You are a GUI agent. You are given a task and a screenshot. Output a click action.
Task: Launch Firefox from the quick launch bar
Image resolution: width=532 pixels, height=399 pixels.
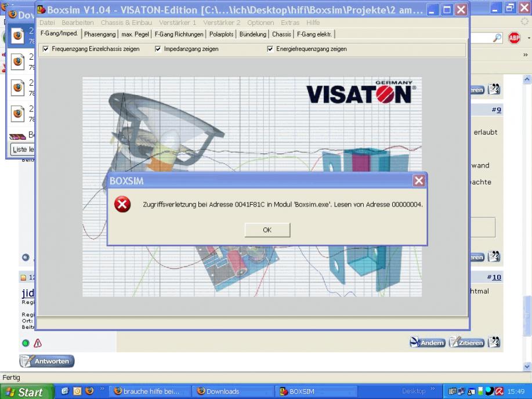tap(89, 391)
